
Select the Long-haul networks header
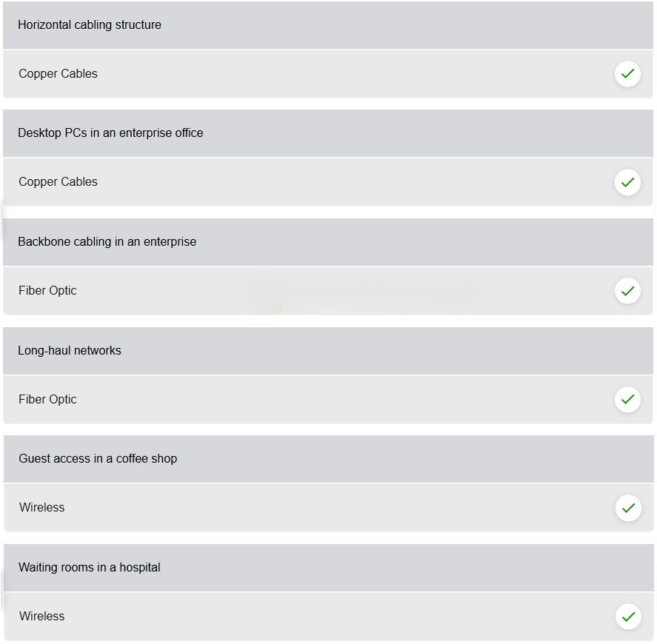click(328, 351)
